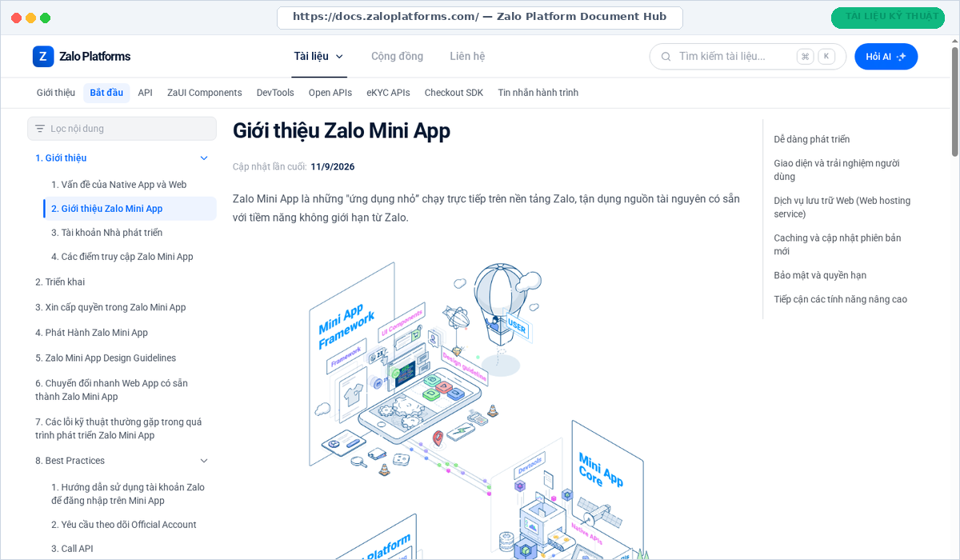
Task: Collapse the 1. Giới thiệu section chevron
Action: tap(204, 158)
